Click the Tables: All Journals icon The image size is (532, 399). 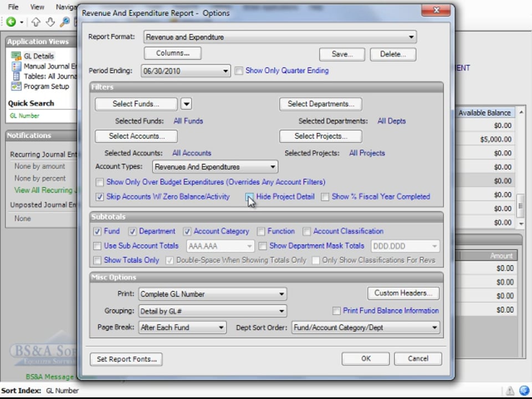click(16, 76)
